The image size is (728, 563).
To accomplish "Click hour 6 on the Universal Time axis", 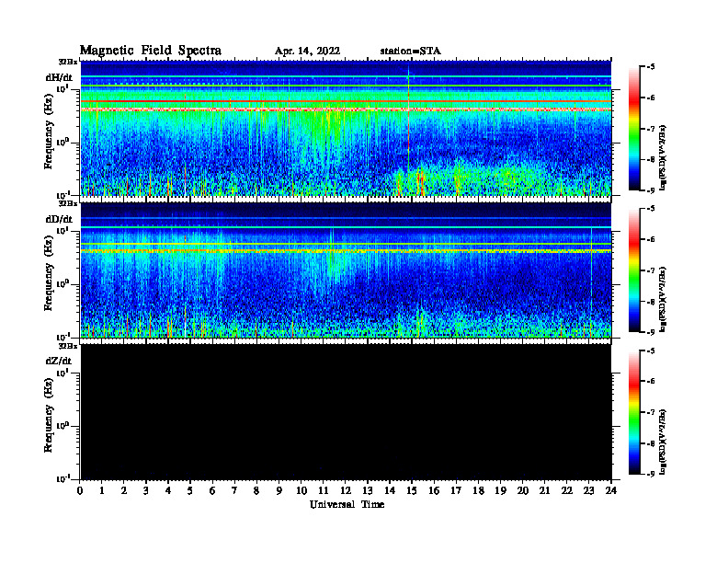I will click(212, 491).
